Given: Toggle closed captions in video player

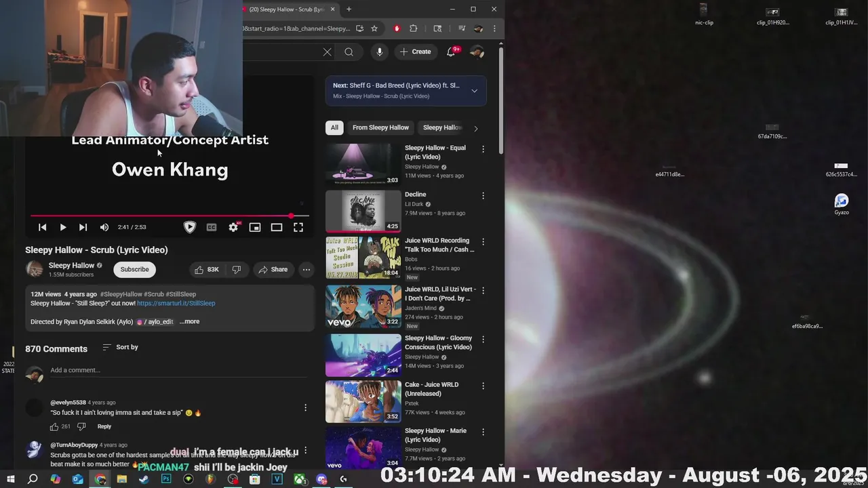Looking at the screenshot, I should (212, 228).
